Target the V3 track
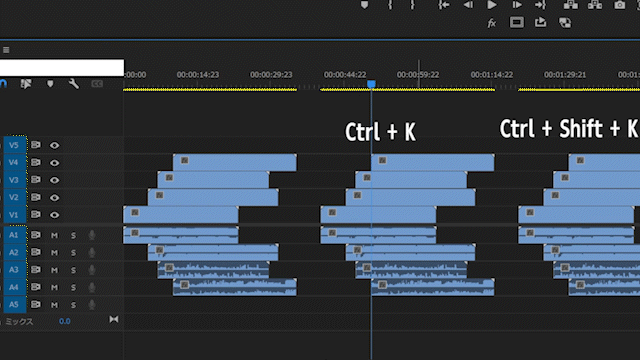The image size is (640, 360). (x=15, y=180)
